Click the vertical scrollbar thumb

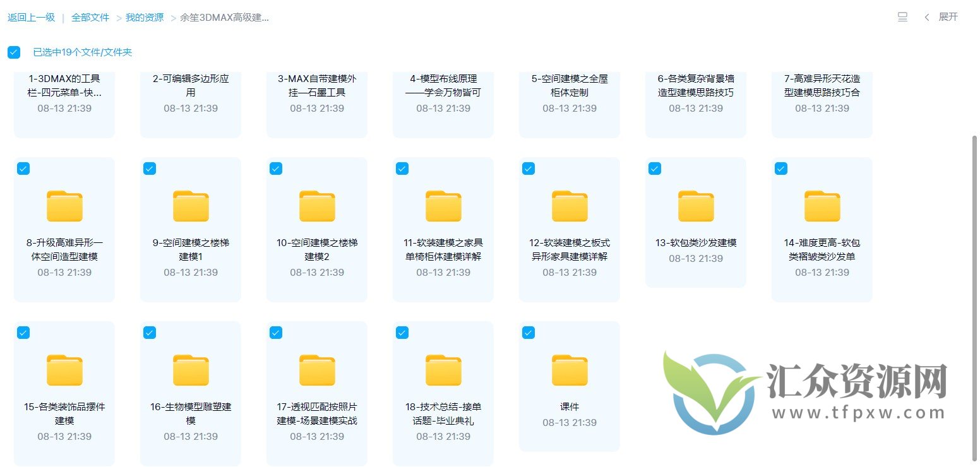click(976, 300)
